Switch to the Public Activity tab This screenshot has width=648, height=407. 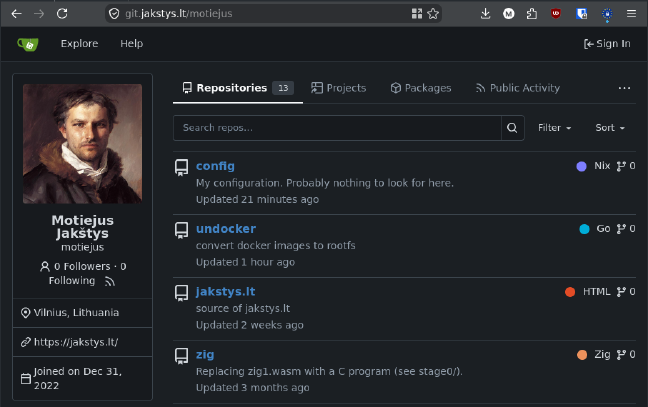point(517,88)
